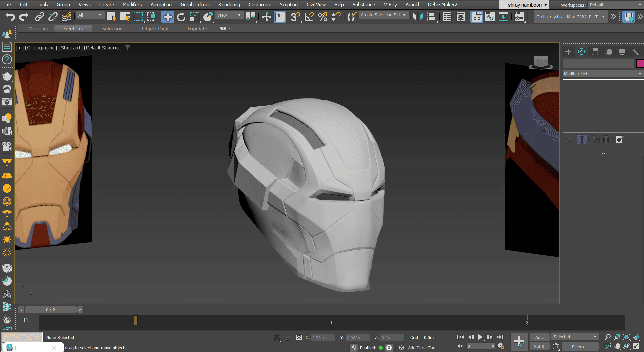Click the Select and Link tool
Screen dimensions: 644x352
point(40,17)
